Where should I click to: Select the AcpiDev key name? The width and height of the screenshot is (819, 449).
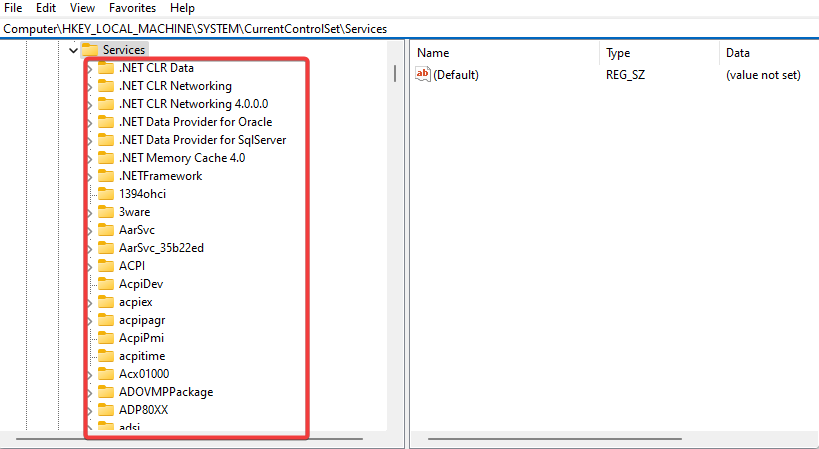[x=141, y=284]
